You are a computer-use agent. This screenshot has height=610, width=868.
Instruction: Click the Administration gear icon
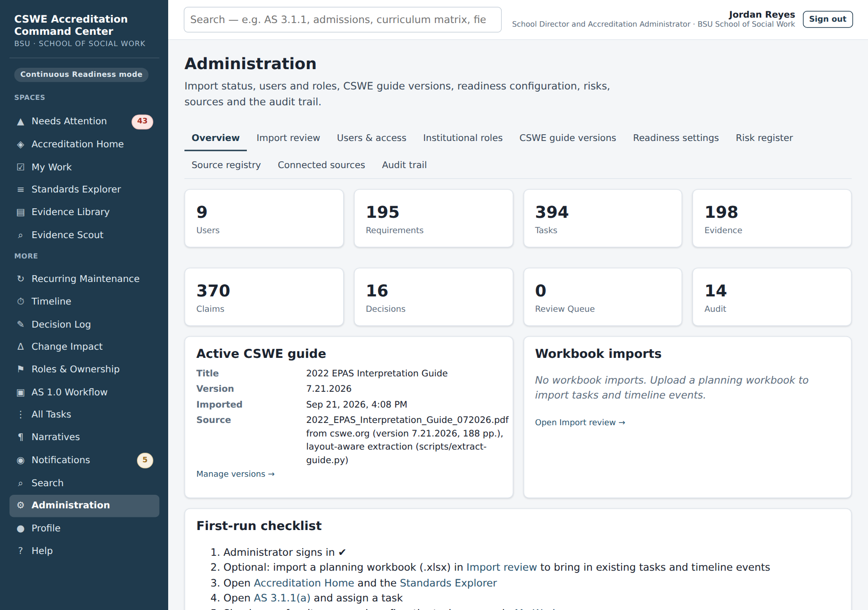[x=20, y=505]
